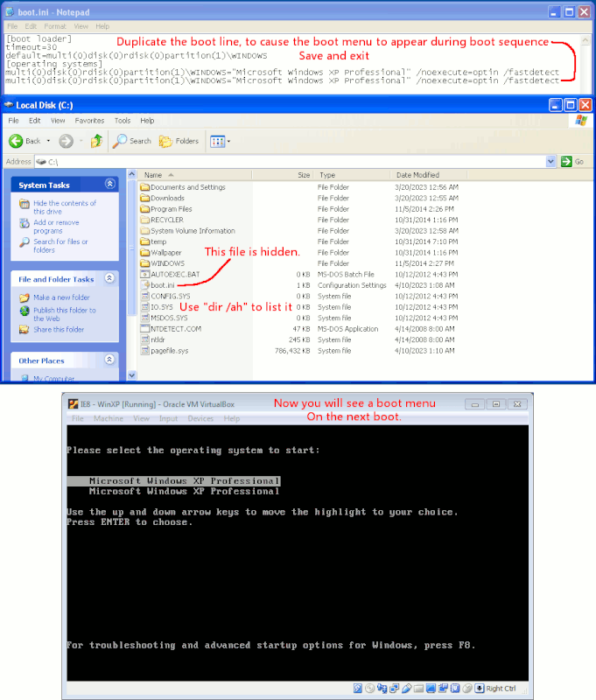This screenshot has height=700, width=596.
Task: Collapse the File and Folder Tasks panel
Action: click(109, 278)
